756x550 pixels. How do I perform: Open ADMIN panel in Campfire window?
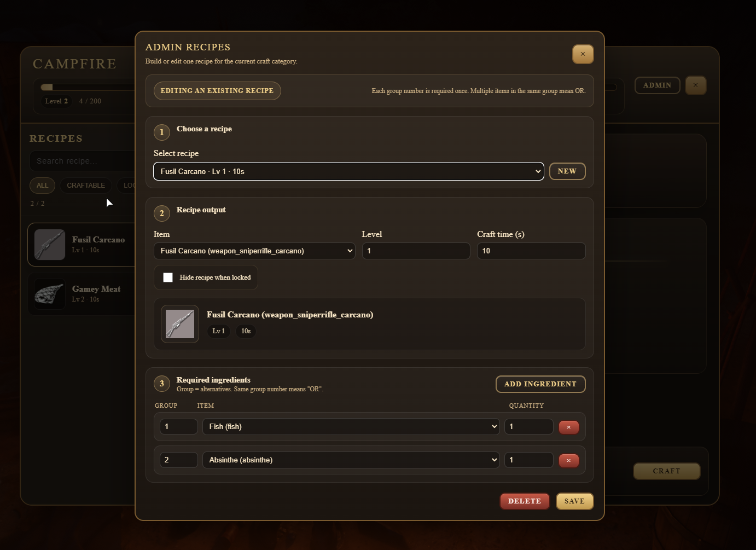point(657,85)
